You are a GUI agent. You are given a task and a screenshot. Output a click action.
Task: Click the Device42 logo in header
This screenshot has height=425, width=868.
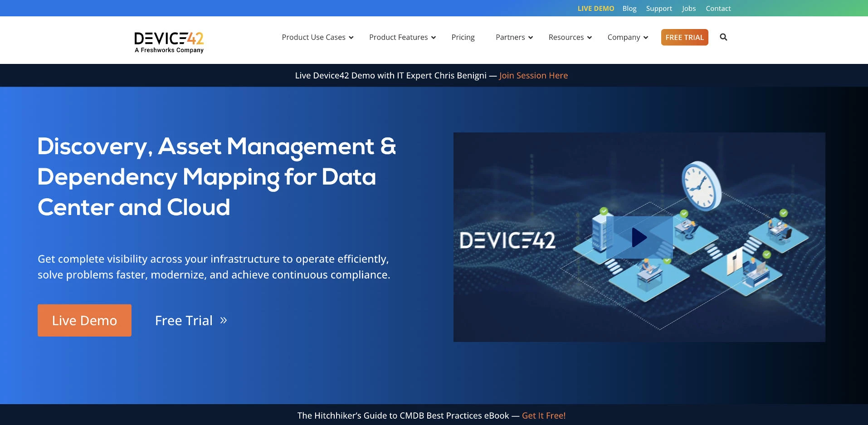click(x=169, y=42)
